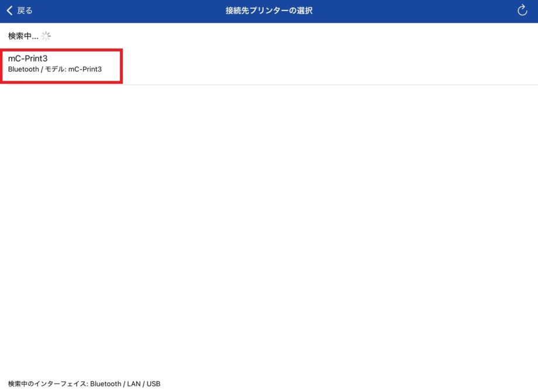Click the refresh icon in header
The image size is (538, 392).
522,11
